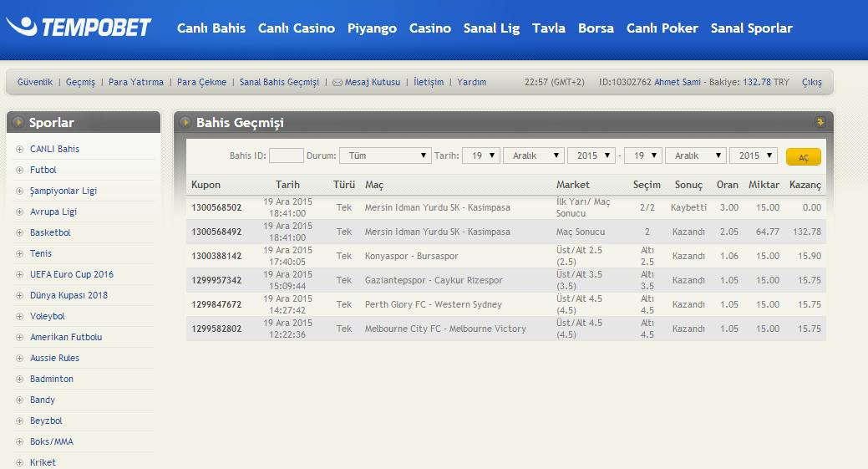Open the end year 2015 dropdown
Viewport: 868px width, 469px height.
click(753, 155)
